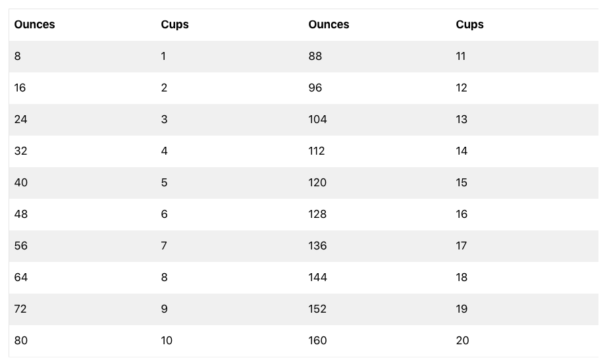Screen dimensions: 609x364
Task: Click the 128 ounces cell
Action: pos(317,214)
